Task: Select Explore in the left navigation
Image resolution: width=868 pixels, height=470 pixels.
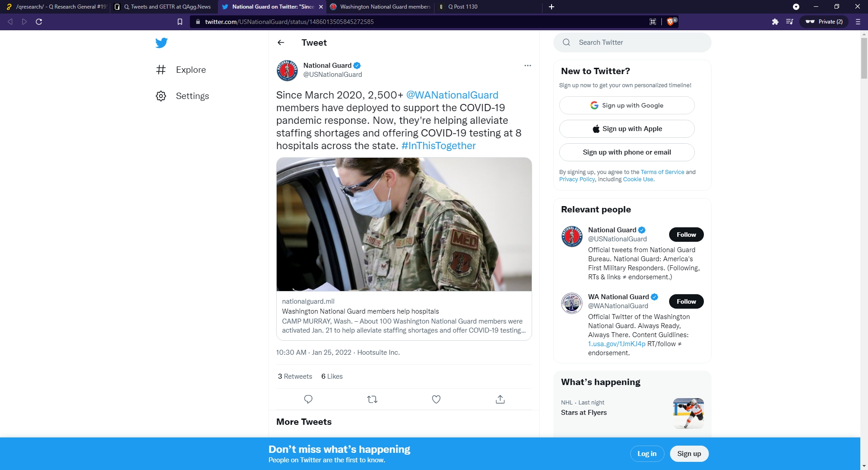Action: tap(181, 70)
